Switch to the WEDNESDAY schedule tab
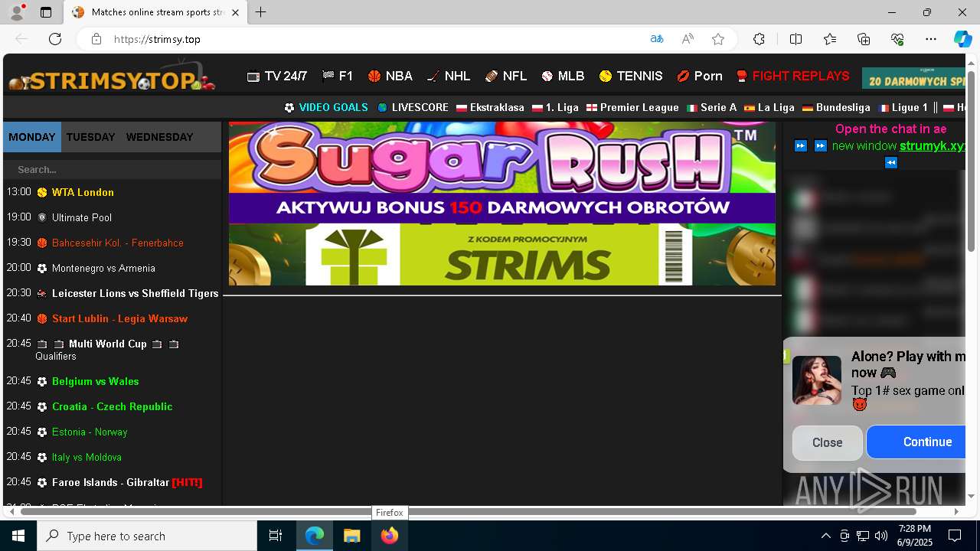This screenshot has height=551, width=980. click(159, 137)
